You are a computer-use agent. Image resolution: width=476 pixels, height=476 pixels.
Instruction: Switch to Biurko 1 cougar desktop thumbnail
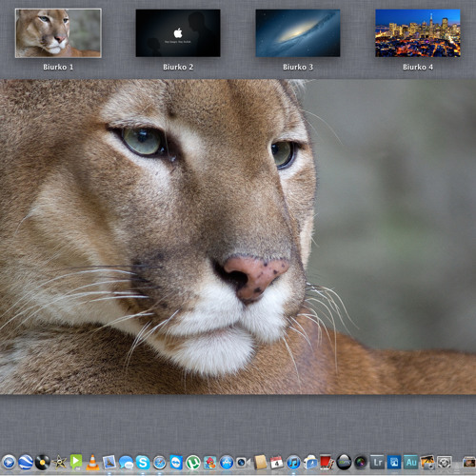point(58,33)
